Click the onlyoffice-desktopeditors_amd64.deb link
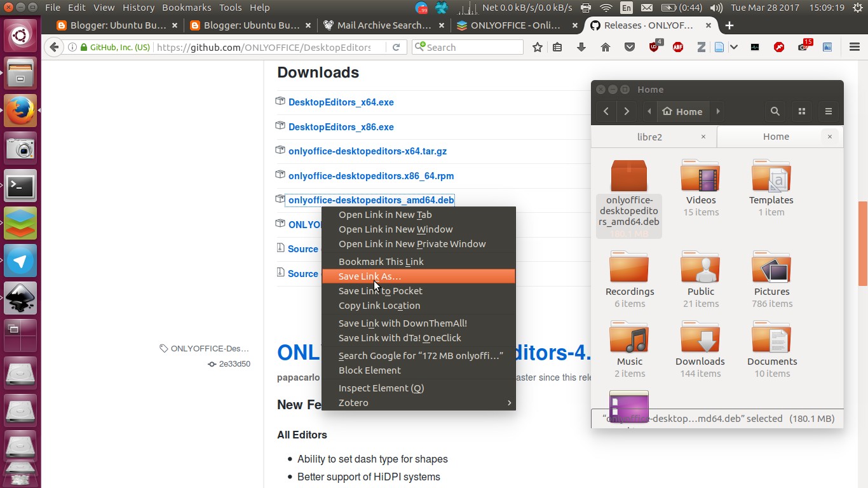Image resolution: width=868 pixels, height=488 pixels. pos(371,200)
